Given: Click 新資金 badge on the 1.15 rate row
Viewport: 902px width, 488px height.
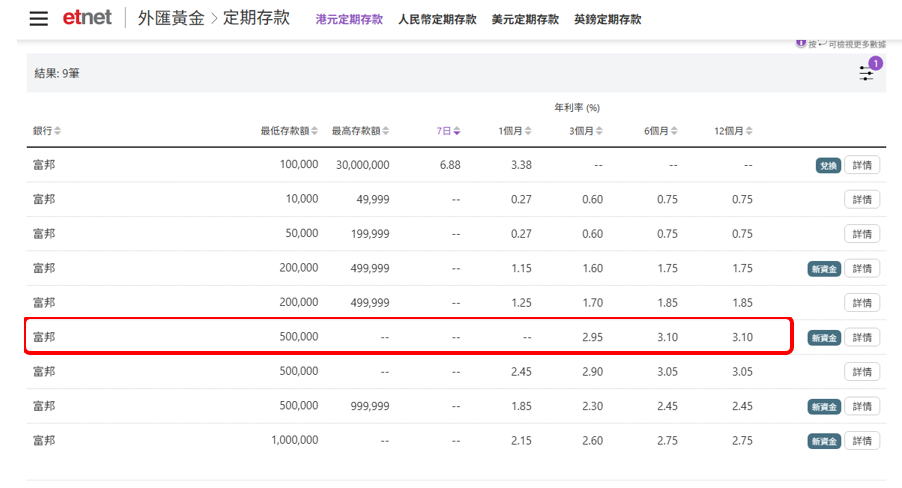Looking at the screenshot, I should point(824,269).
